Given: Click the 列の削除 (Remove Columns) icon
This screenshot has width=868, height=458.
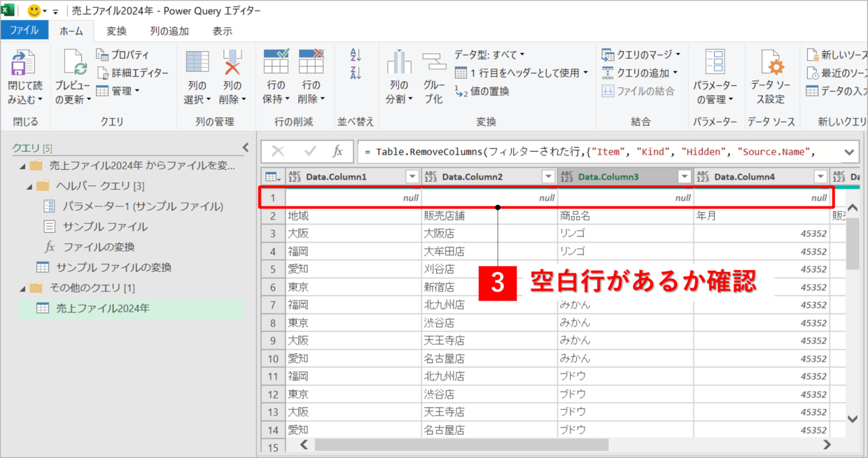Looking at the screenshot, I should click(x=232, y=62).
